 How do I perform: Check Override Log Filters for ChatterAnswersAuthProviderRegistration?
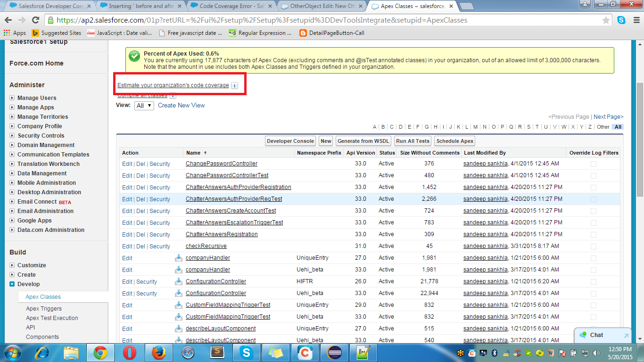click(x=594, y=187)
